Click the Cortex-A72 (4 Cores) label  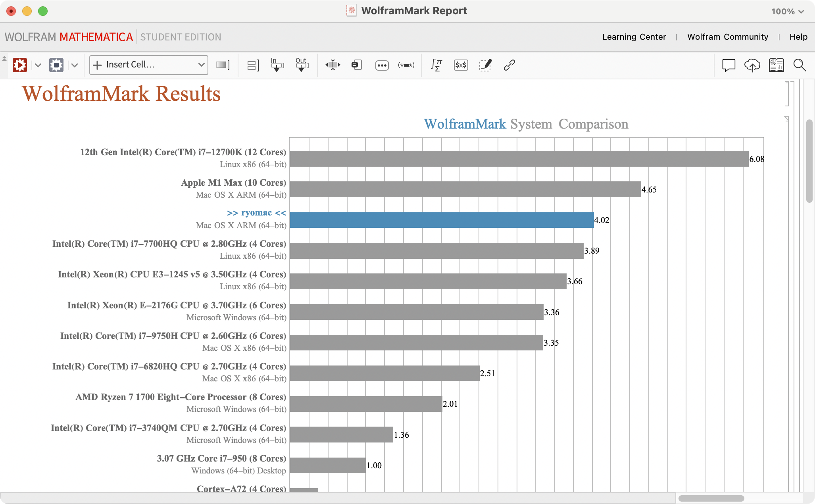pyautogui.click(x=241, y=489)
